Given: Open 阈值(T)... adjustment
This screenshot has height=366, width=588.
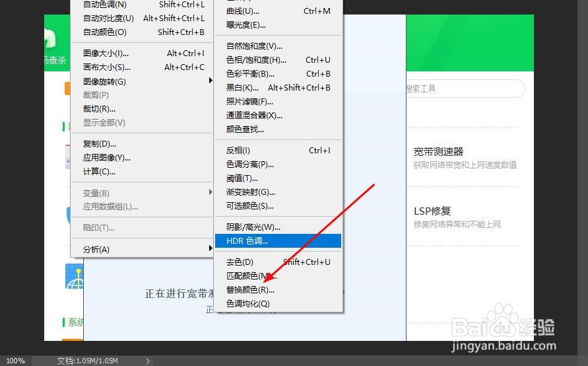Looking at the screenshot, I should coord(278,178).
